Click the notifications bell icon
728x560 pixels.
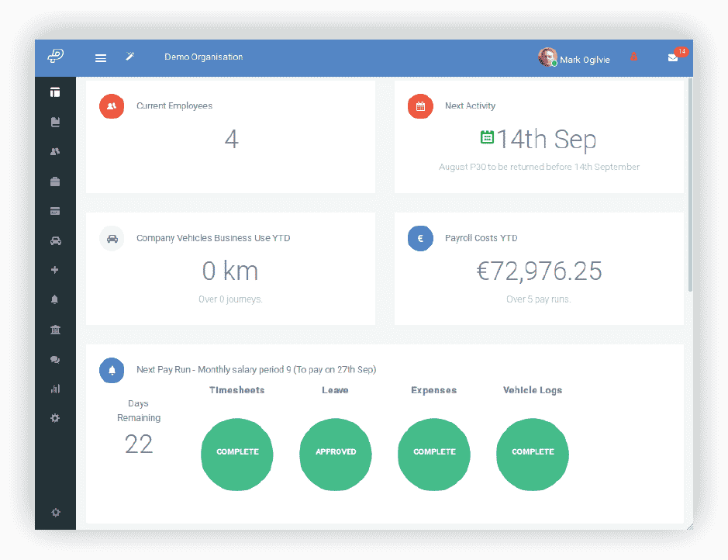pyautogui.click(x=55, y=299)
